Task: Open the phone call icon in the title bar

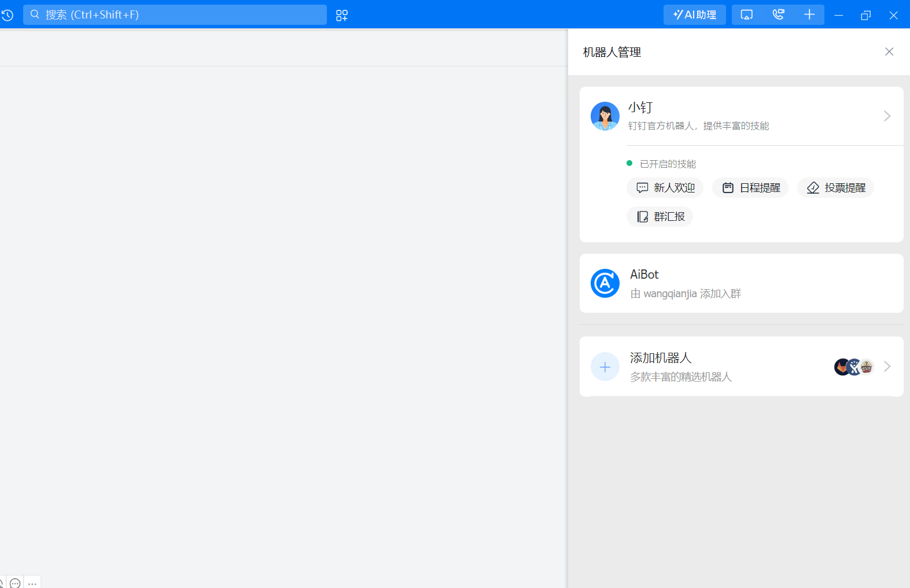Action: click(x=779, y=14)
